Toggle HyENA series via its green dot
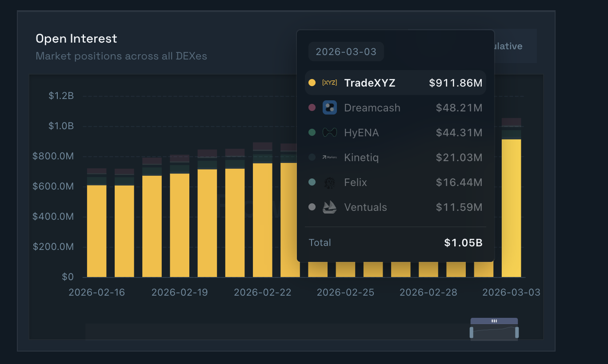This screenshot has width=608, height=364. click(x=312, y=132)
